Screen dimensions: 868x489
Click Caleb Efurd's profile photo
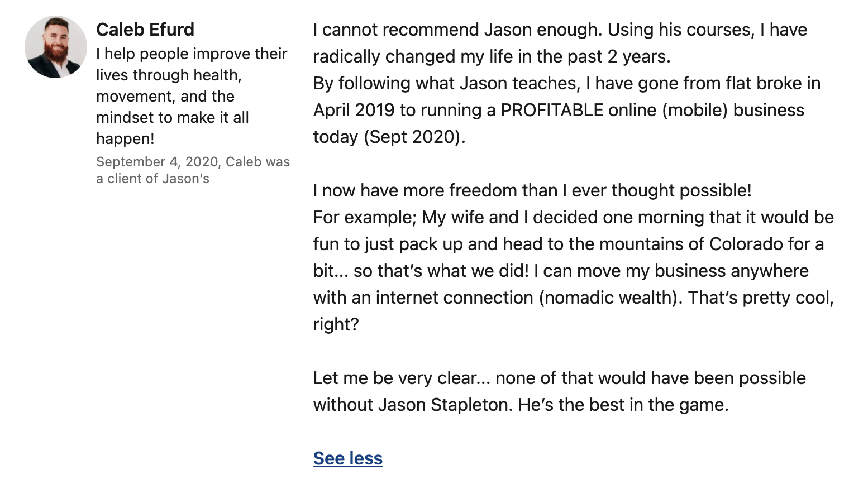(56, 47)
